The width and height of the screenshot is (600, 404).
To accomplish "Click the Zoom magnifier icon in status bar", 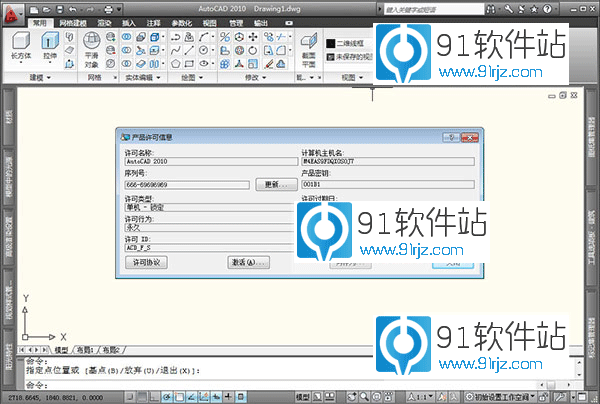I will pos(364,397).
